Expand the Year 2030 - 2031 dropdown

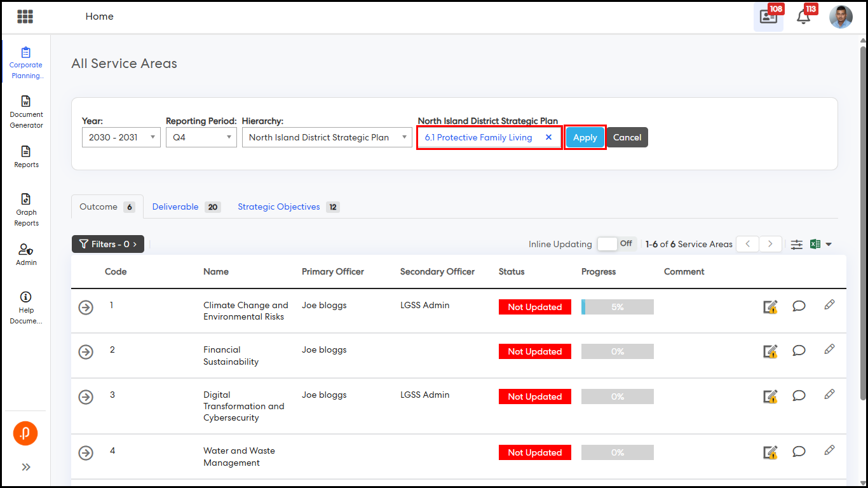point(121,137)
